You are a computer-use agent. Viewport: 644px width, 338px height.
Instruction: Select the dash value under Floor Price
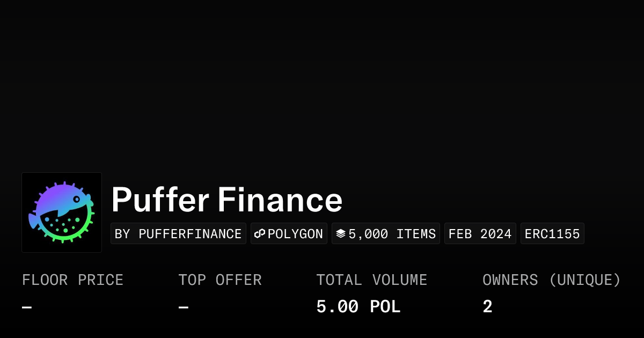tap(27, 307)
